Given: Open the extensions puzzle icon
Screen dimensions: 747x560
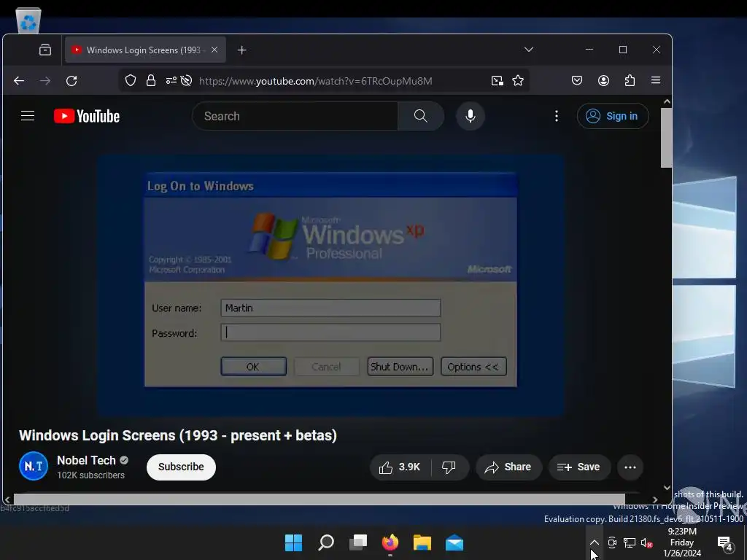Looking at the screenshot, I should click(x=630, y=80).
